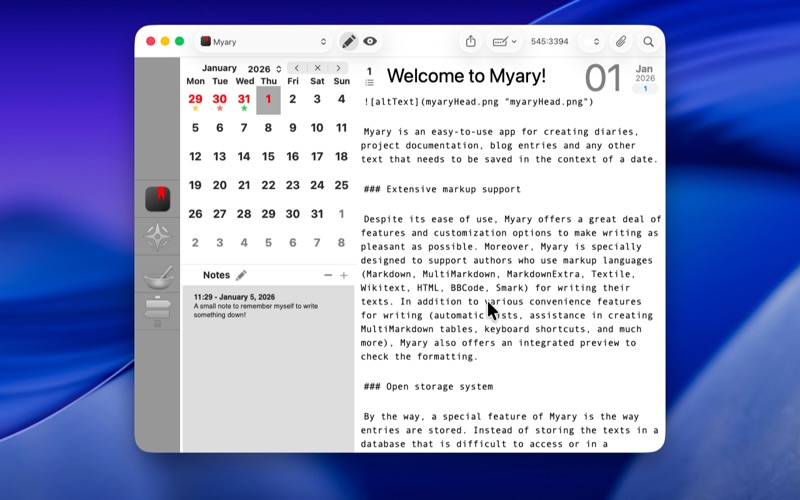Click the calendar X button to reset to today
This screenshot has height=500, width=800.
(x=317, y=68)
